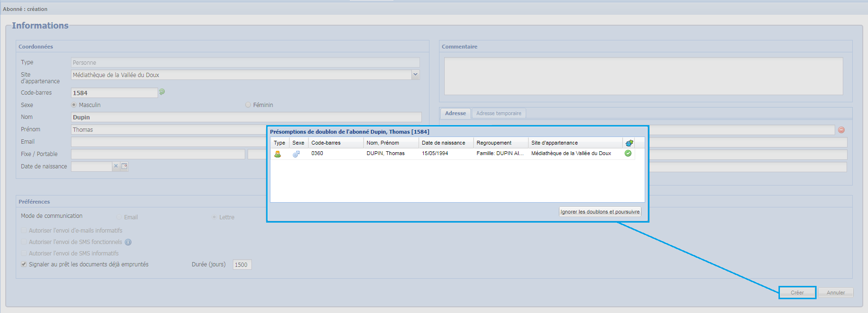The height and width of the screenshot is (313, 868).
Task: Click the gear settings icon in duplicates table
Action: click(629, 143)
